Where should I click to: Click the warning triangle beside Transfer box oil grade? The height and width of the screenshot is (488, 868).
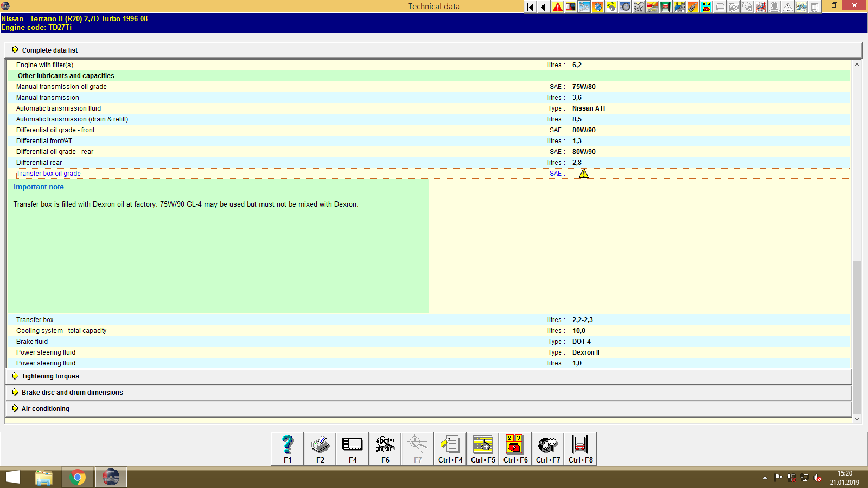[x=584, y=173]
